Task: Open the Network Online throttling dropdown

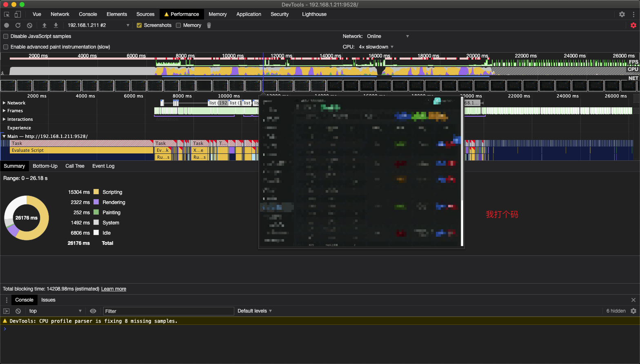Action: point(388,36)
